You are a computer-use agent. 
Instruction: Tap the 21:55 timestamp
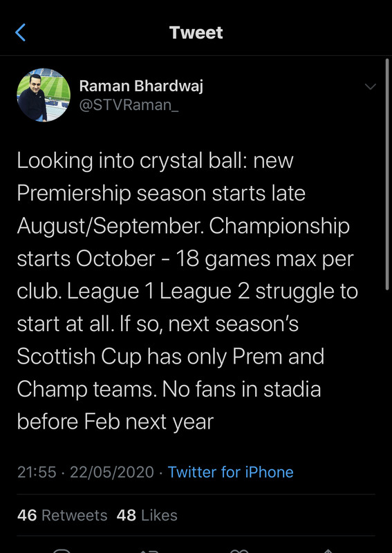coord(37,472)
